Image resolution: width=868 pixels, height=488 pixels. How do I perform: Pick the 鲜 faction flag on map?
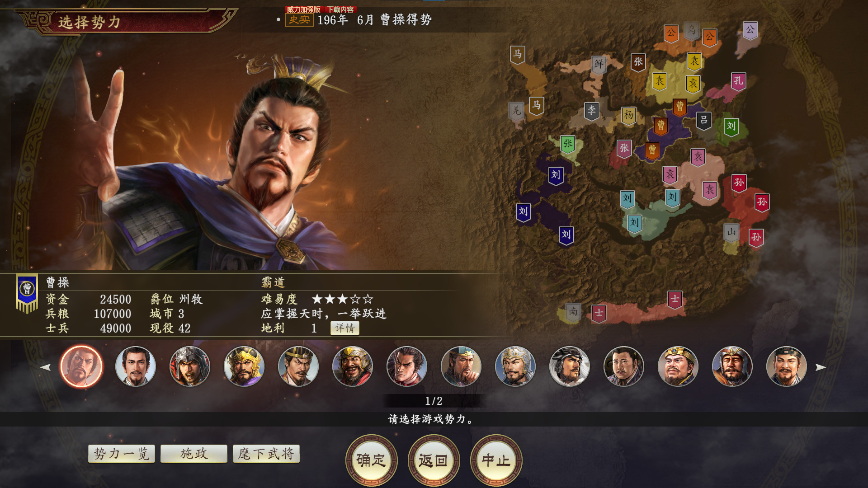coord(599,64)
